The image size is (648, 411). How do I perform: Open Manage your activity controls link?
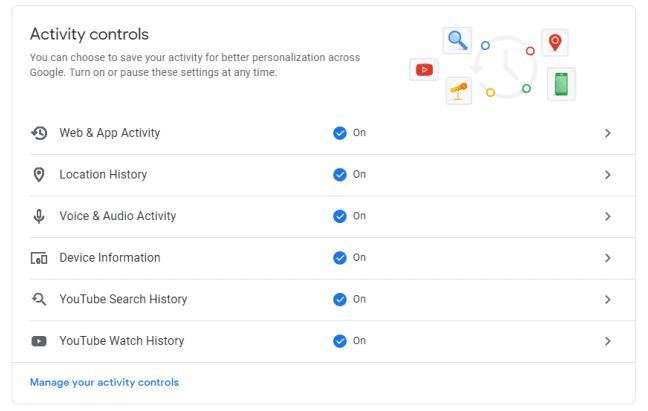tap(104, 382)
